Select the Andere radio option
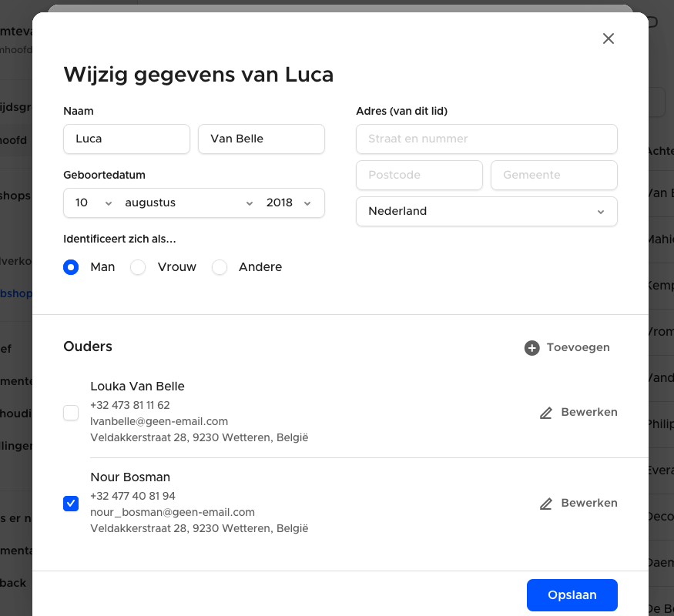 (x=220, y=267)
